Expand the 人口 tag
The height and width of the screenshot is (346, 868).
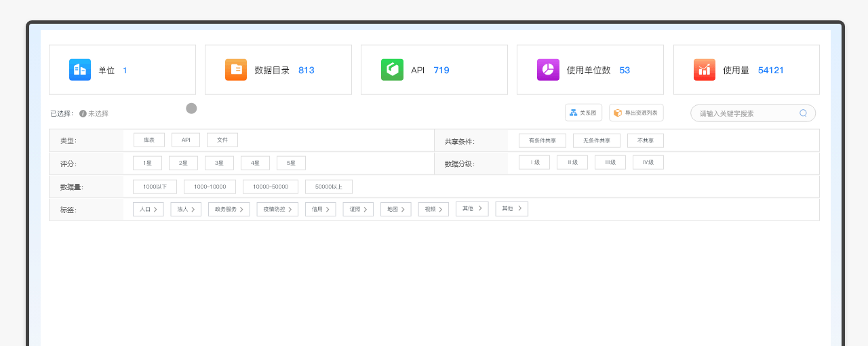pyautogui.click(x=149, y=210)
